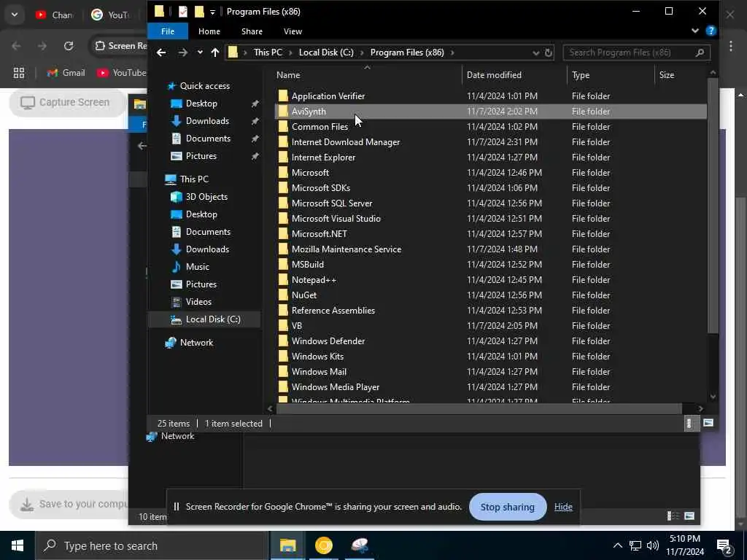Select Windows Media Player folder

pos(336,387)
